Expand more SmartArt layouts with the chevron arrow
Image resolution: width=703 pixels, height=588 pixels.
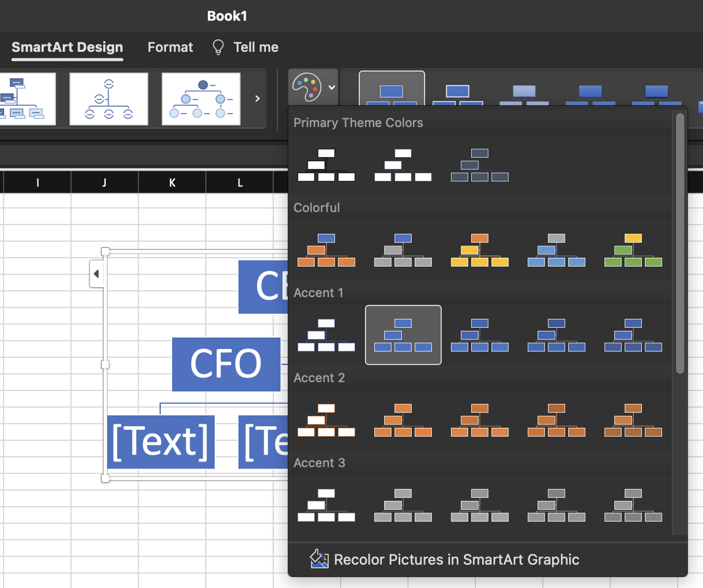257,99
